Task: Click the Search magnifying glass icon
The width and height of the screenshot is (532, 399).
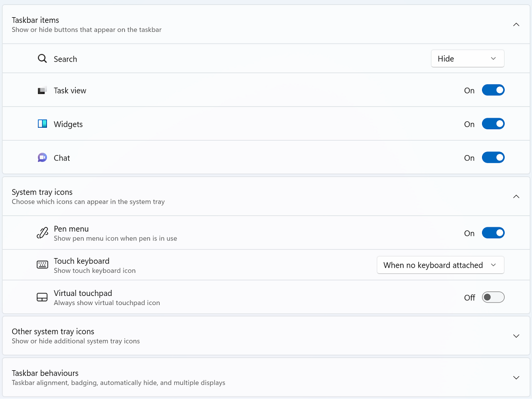Action: click(42, 59)
